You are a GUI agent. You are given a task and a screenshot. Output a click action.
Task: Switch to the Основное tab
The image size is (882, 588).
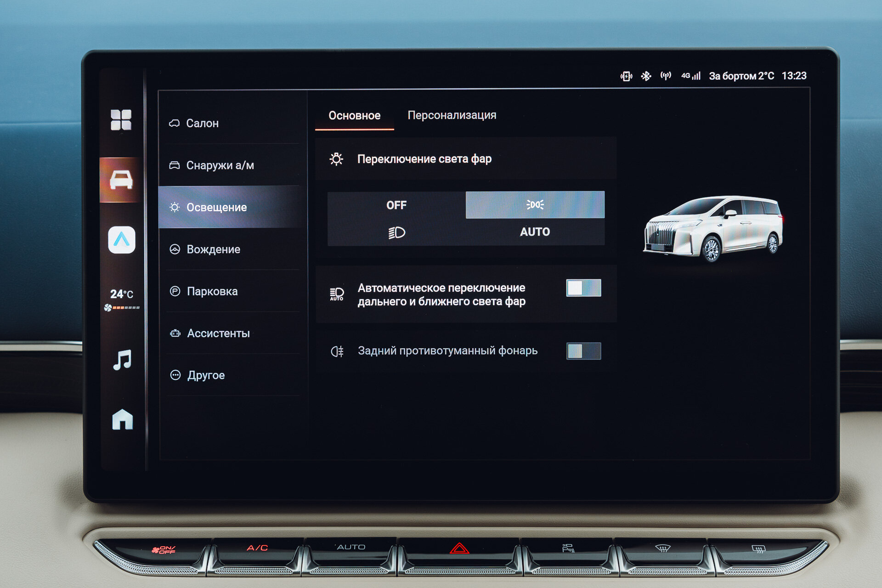pyautogui.click(x=354, y=116)
